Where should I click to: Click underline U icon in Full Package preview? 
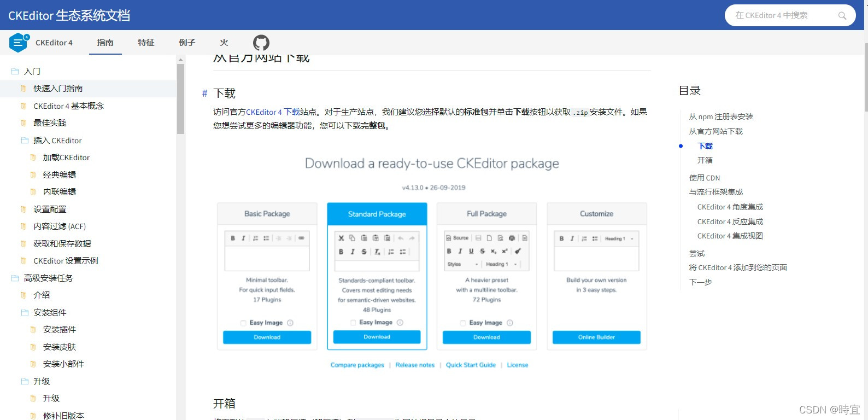471,251
